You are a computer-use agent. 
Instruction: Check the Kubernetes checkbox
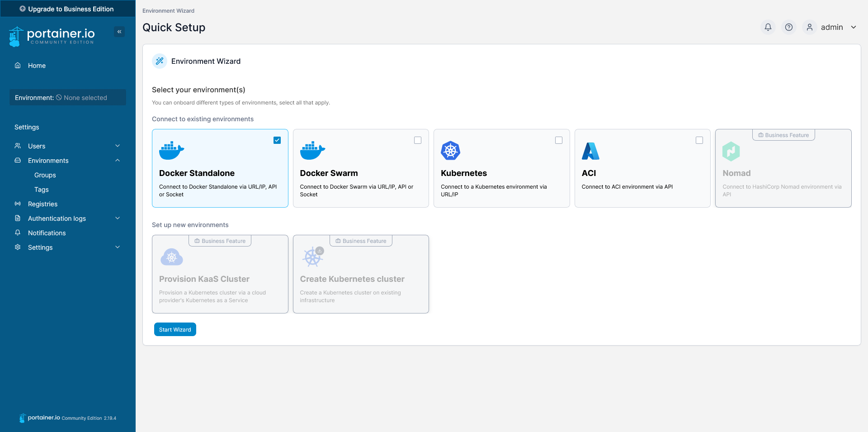click(559, 140)
